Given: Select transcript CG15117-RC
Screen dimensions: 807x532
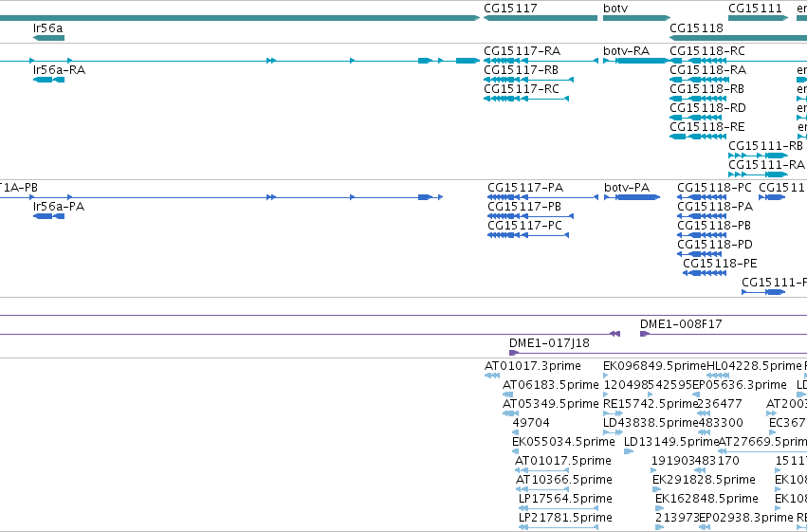Looking at the screenshot, I should coord(522,89).
